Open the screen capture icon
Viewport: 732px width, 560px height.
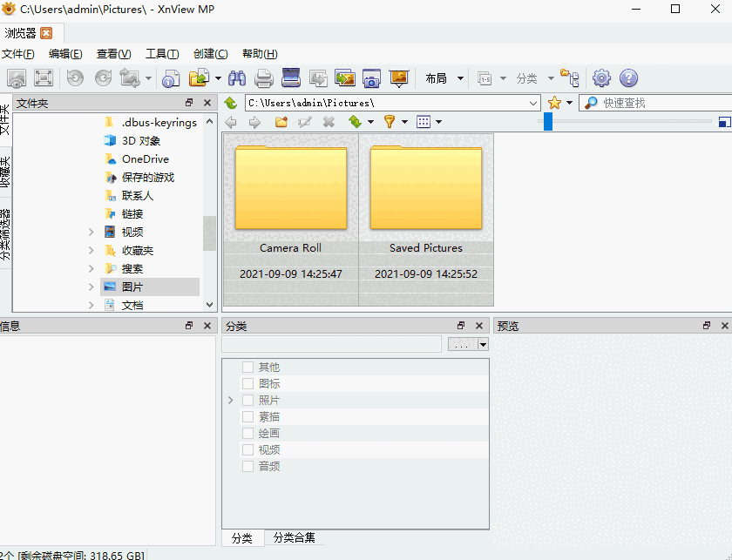pos(372,78)
